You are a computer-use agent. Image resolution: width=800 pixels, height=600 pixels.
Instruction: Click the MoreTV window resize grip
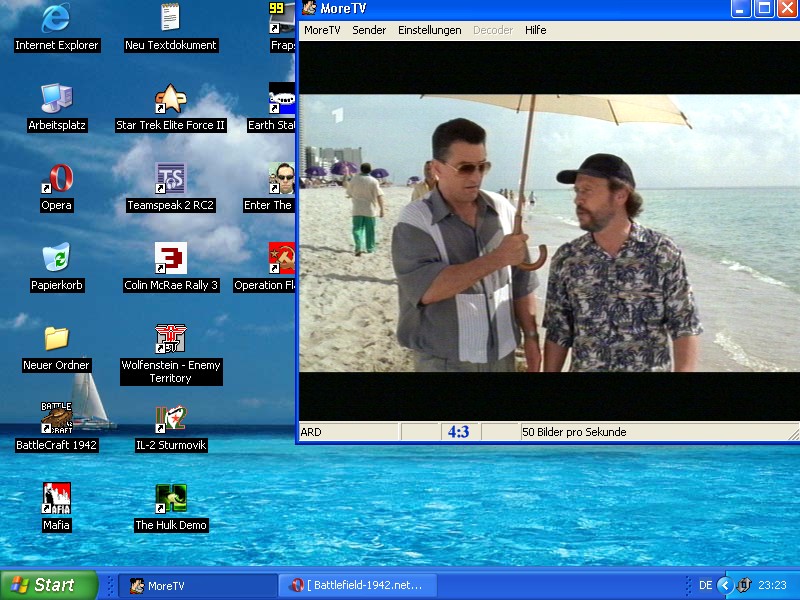(x=793, y=434)
